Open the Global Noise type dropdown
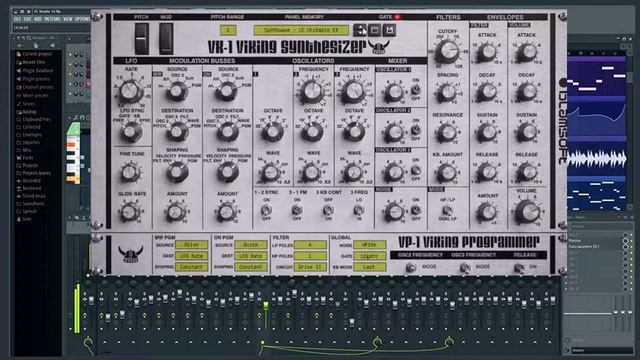This screenshot has height=360, width=640. 369,245
